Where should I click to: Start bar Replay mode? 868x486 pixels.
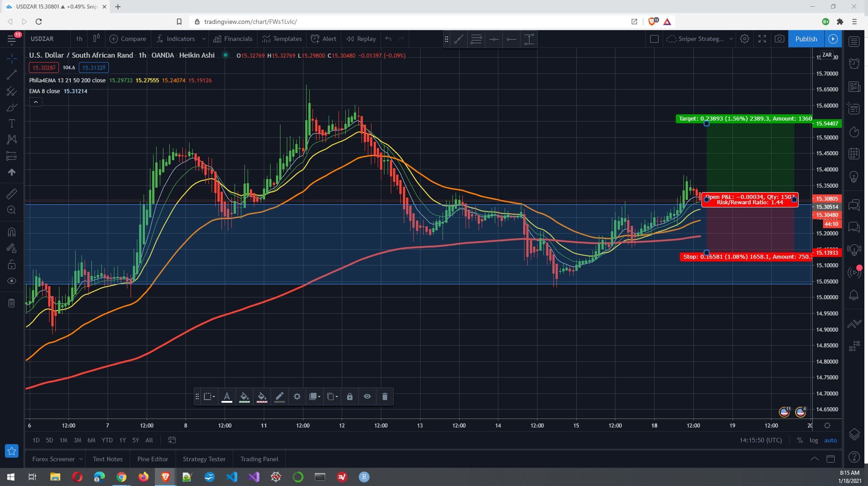tap(361, 39)
